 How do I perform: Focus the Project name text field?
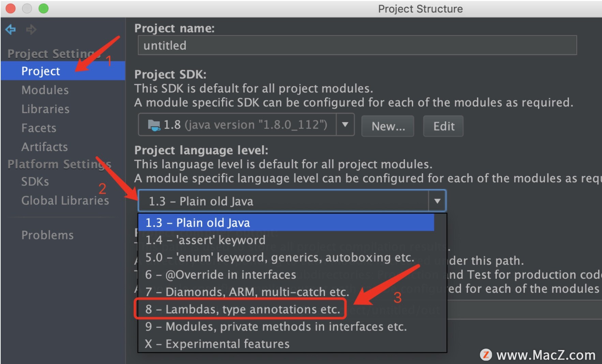point(357,45)
